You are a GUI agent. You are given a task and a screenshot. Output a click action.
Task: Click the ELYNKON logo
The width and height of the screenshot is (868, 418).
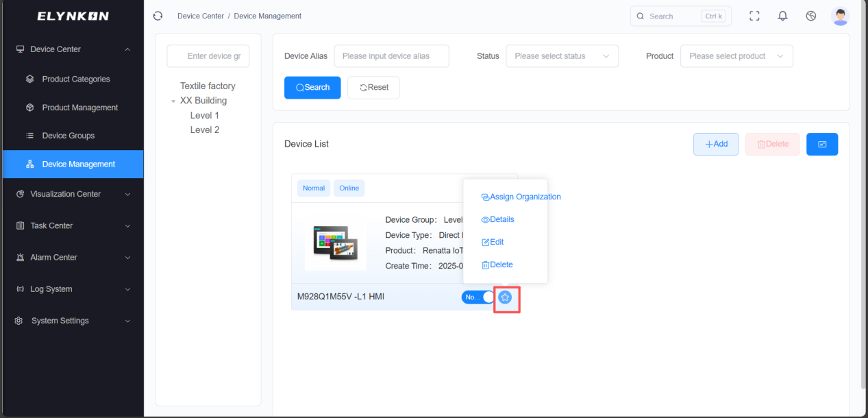[x=73, y=16]
